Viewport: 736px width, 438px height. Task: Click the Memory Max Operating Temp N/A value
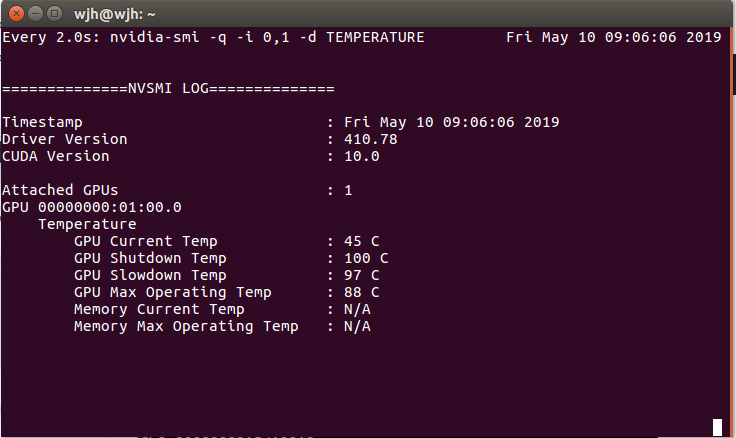coord(357,326)
